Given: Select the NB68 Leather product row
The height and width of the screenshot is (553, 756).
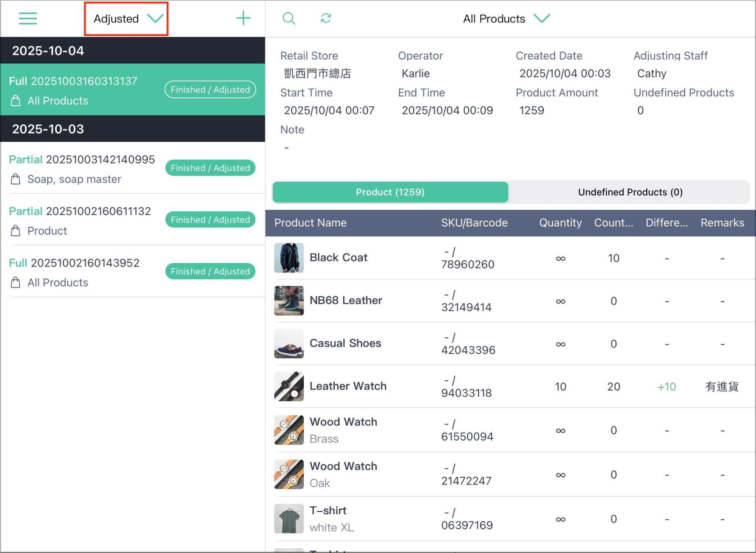Looking at the screenshot, I should (x=511, y=301).
